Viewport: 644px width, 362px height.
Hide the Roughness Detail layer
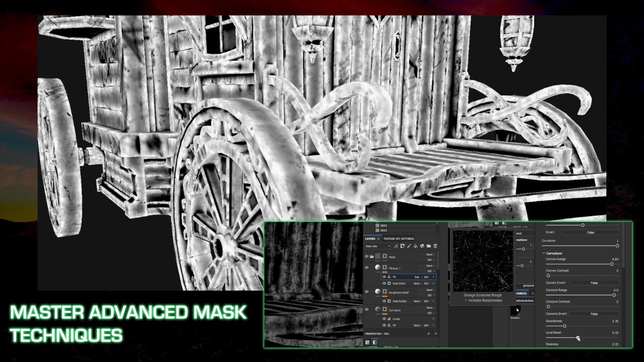click(367, 291)
